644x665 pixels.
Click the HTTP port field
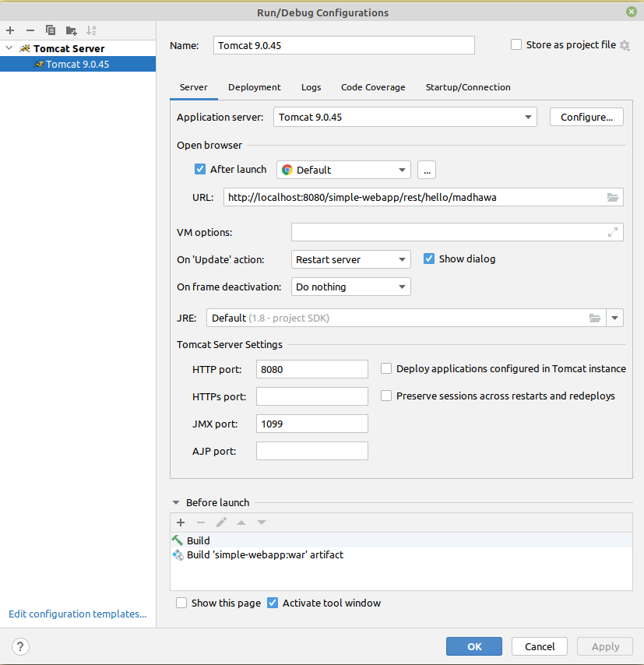click(x=312, y=369)
